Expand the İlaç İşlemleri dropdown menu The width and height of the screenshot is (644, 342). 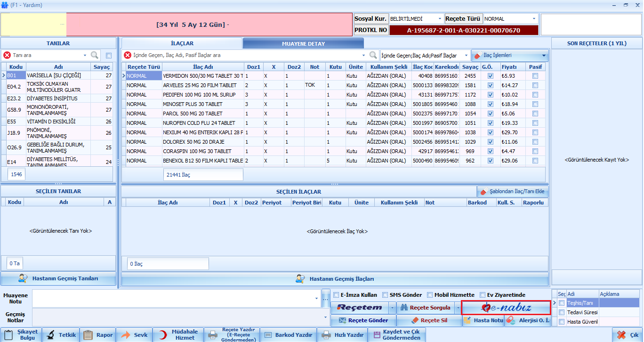(544, 56)
